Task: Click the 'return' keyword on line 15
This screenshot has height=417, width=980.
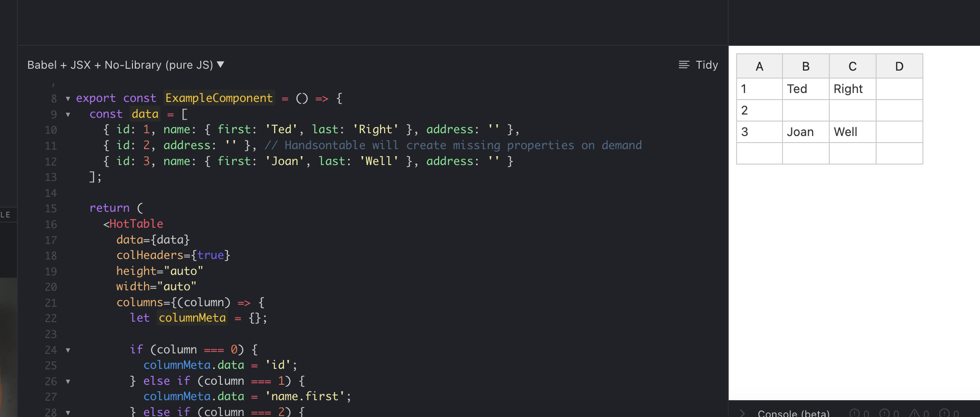Action: coord(110,208)
